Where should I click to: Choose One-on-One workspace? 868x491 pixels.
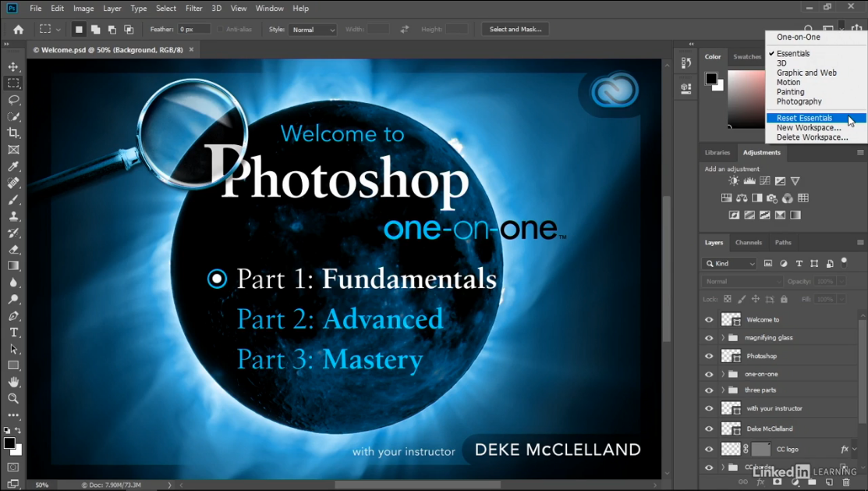click(799, 37)
